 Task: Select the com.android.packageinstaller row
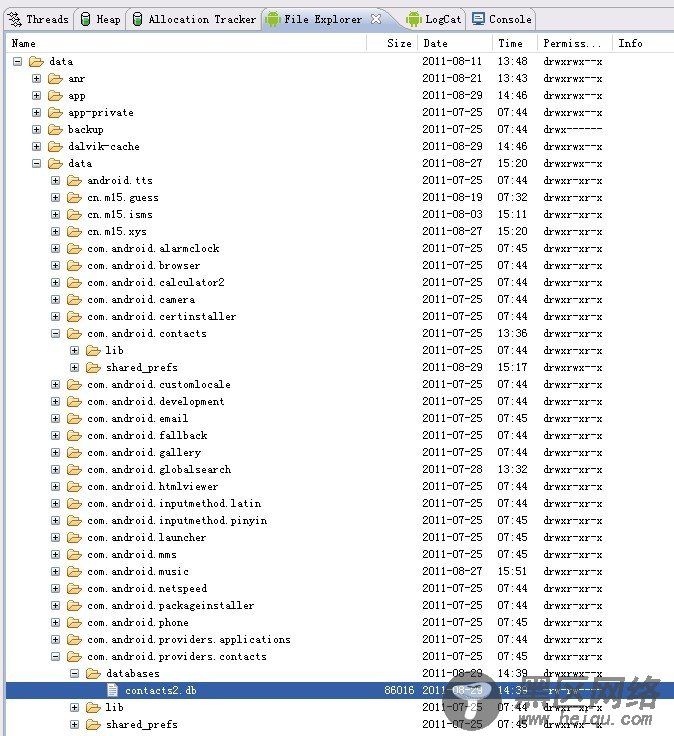pyautogui.click(x=340, y=606)
